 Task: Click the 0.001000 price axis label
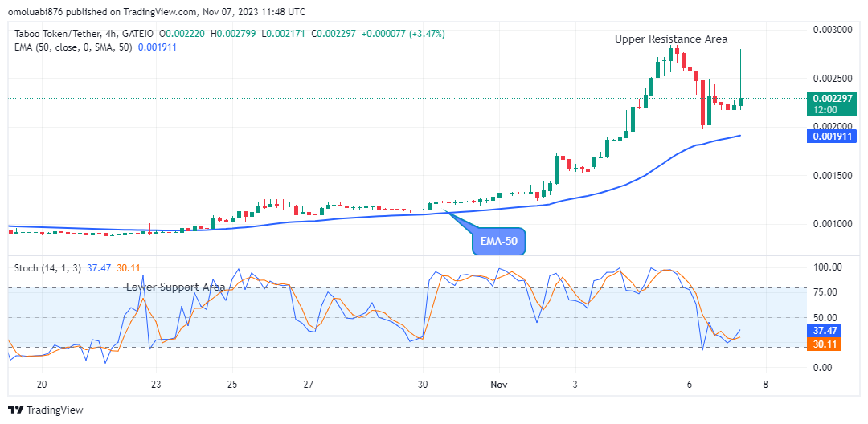click(833, 224)
